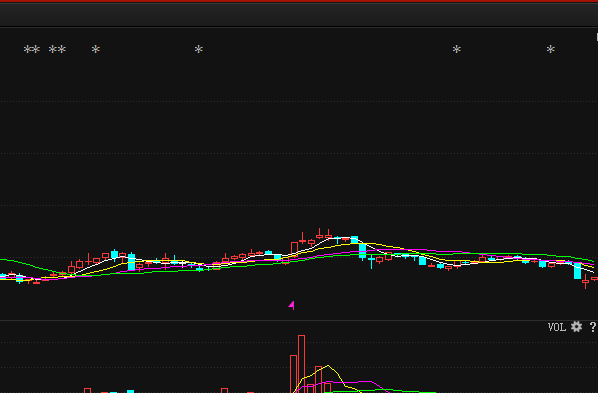Click the VOL indicator label
598x393 pixels.
[556, 327]
